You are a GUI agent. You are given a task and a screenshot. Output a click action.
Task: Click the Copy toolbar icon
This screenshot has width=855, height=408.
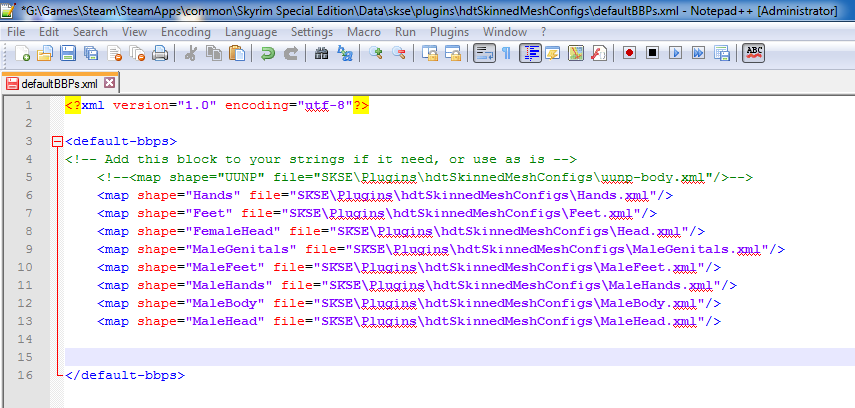pyautogui.click(x=214, y=53)
